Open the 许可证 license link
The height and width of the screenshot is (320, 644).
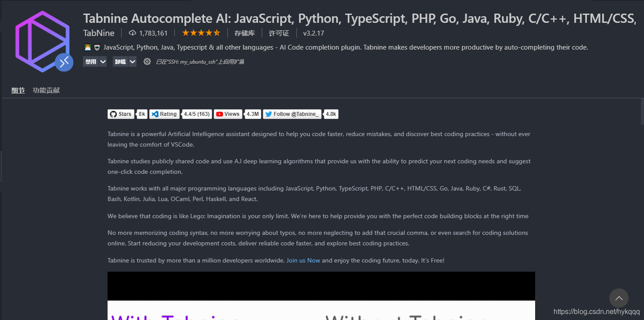tap(279, 33)
